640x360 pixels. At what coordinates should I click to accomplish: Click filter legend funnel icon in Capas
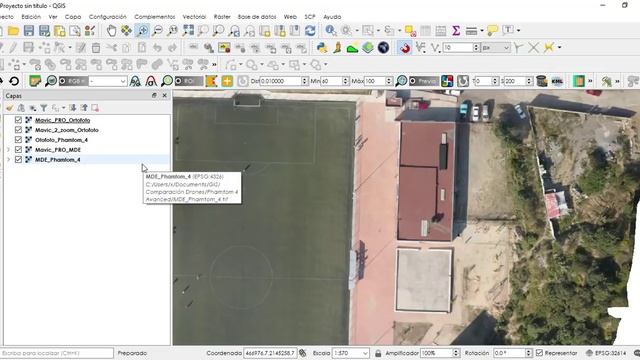pyautogui.click(x=44, y=108)
